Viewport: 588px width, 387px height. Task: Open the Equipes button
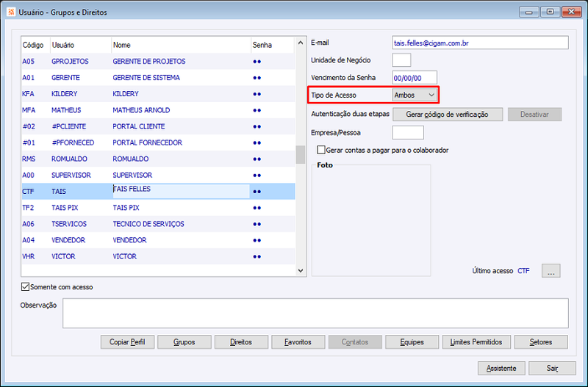pos(412,342)
